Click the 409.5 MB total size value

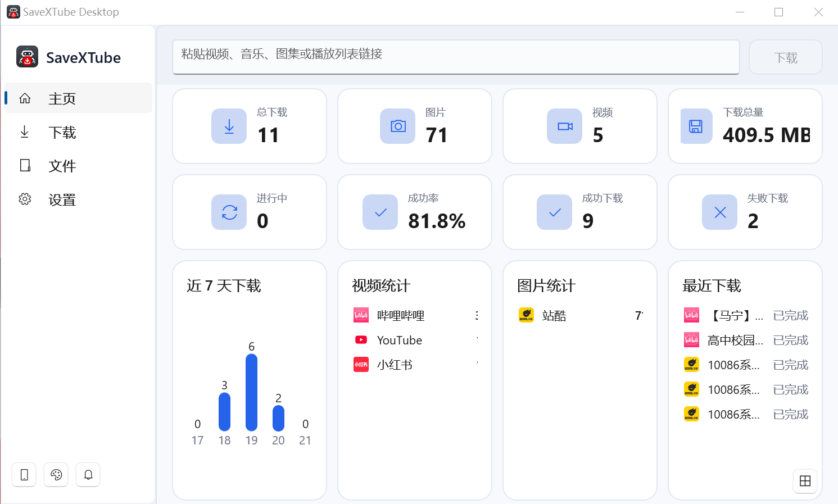[767, 135]
